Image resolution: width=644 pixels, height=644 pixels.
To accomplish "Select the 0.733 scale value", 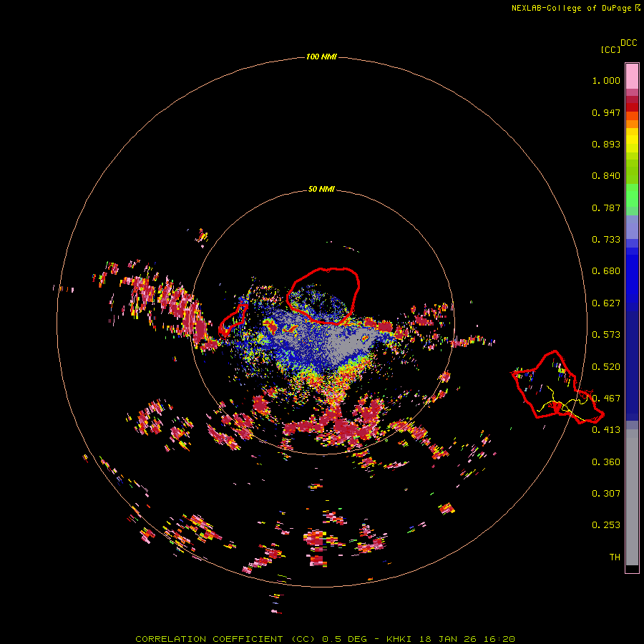I will [x=606, y=240].
